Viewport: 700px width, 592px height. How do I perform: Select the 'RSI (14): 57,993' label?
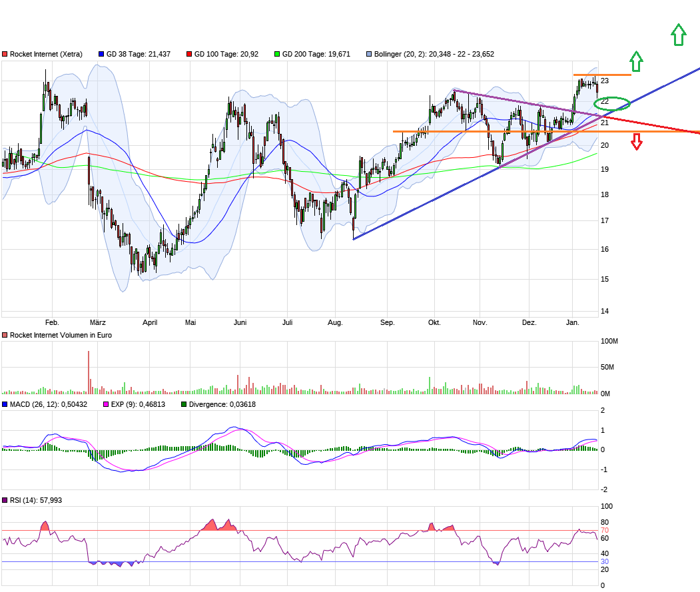pyautogui.click(x=36, y=500)
